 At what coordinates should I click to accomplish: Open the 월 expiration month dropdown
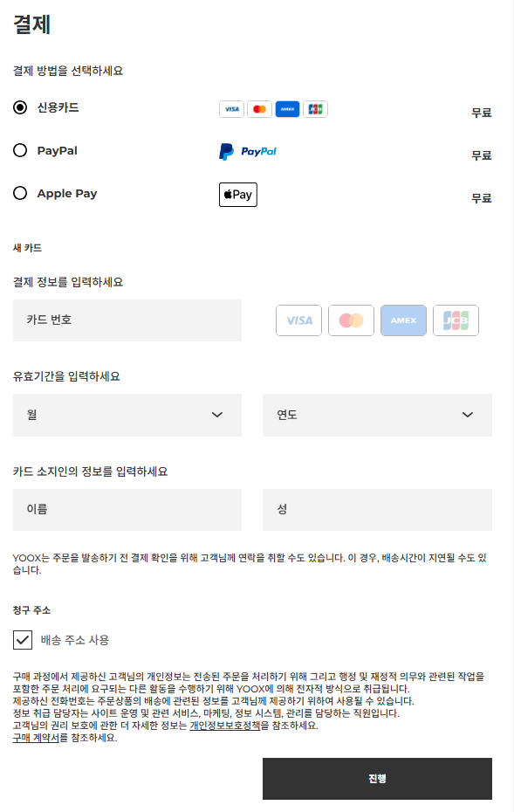(127, 415)
